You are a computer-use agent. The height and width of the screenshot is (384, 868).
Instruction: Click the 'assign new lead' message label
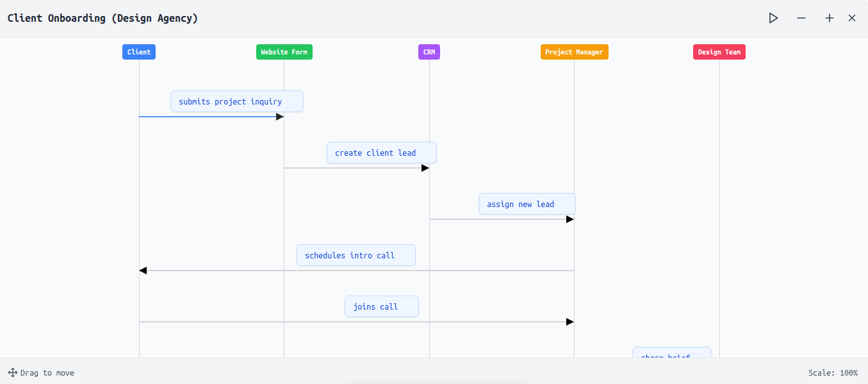coord(527,204)
